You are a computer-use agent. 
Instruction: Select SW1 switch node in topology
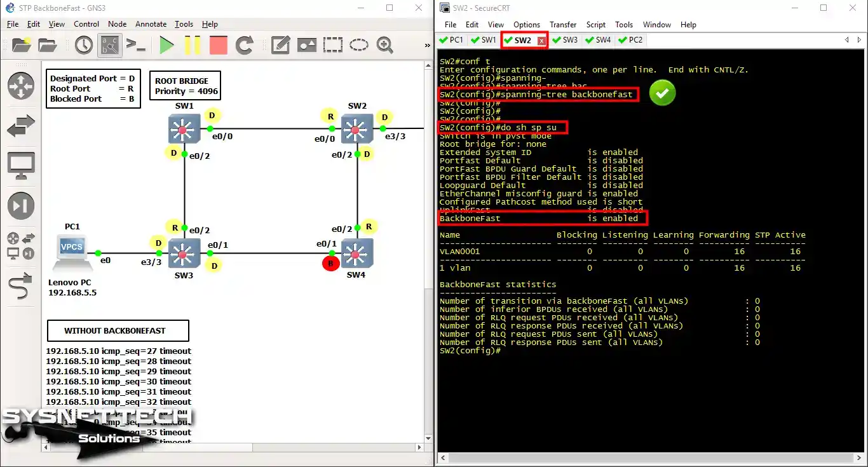click(x=184, y=129)
